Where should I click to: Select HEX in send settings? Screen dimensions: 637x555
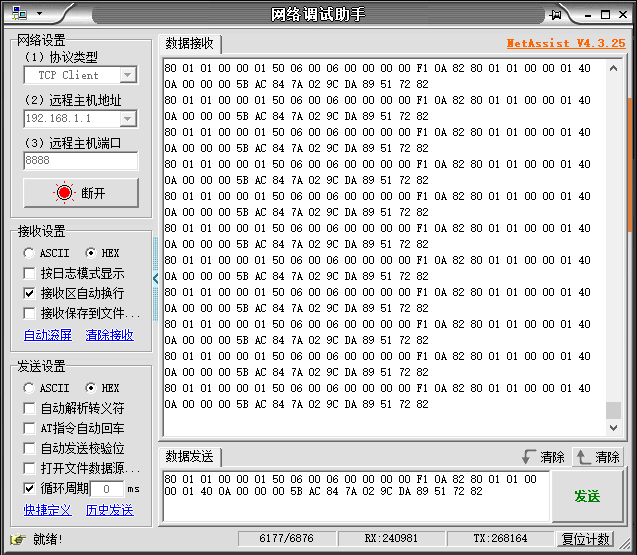coord(102,388)
